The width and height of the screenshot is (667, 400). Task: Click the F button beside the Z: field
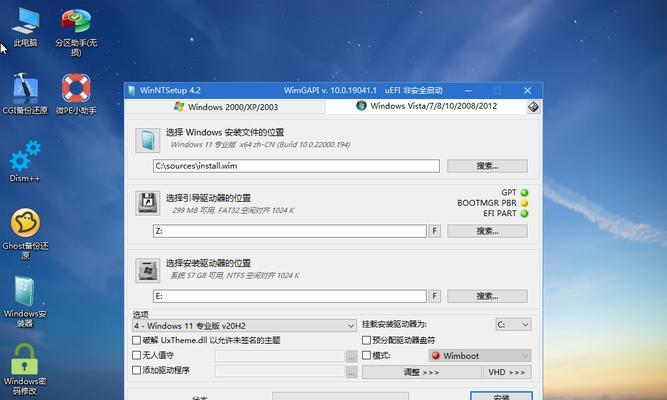click(x=434, y=231)
